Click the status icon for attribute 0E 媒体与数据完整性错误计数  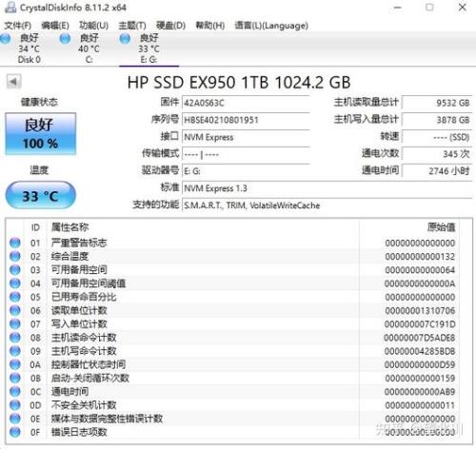tap(15, 419)
